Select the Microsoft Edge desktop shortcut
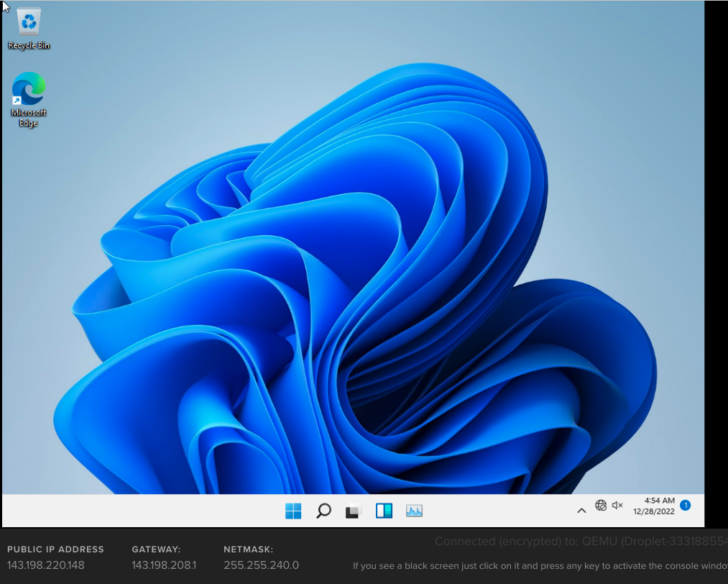The height and width of the screenshot is (584, 728). pos(28,99)
